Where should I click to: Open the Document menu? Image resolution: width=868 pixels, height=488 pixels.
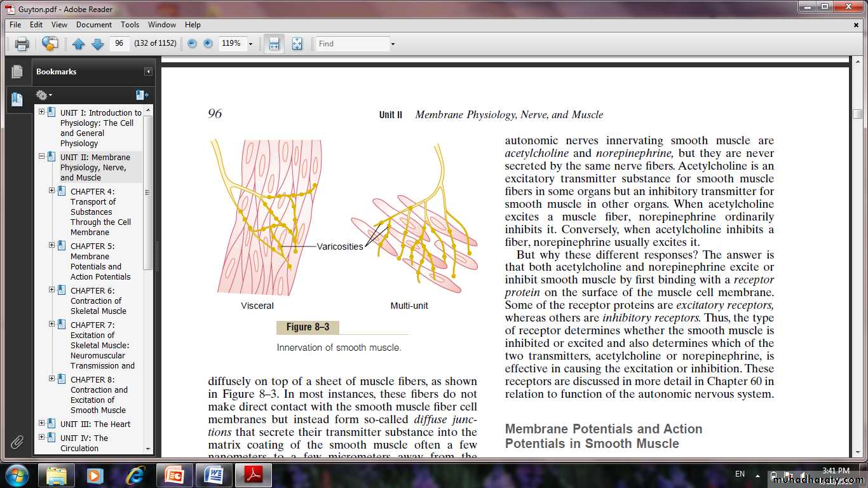93,25
